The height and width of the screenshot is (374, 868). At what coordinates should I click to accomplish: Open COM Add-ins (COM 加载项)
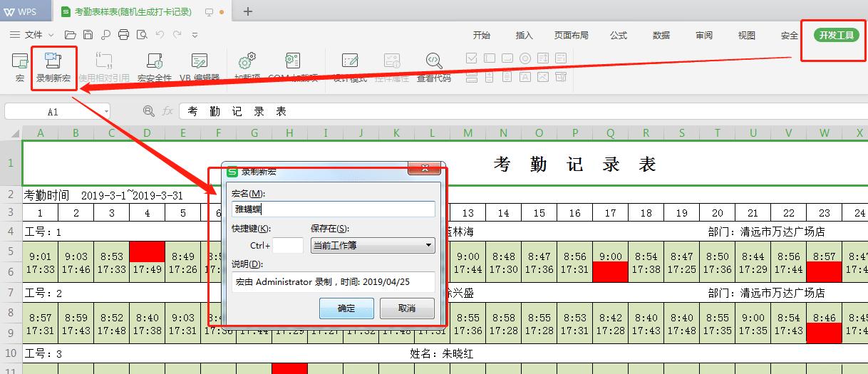[293, 68]
